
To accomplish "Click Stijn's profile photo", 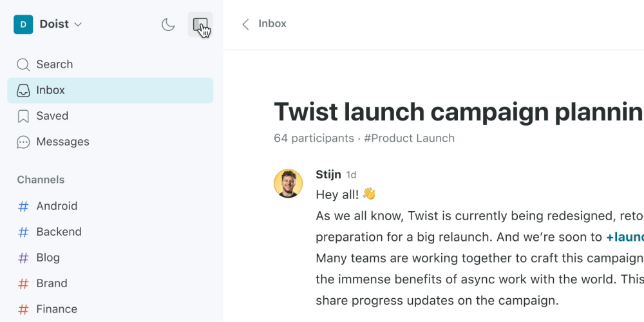I will point(289,183).
